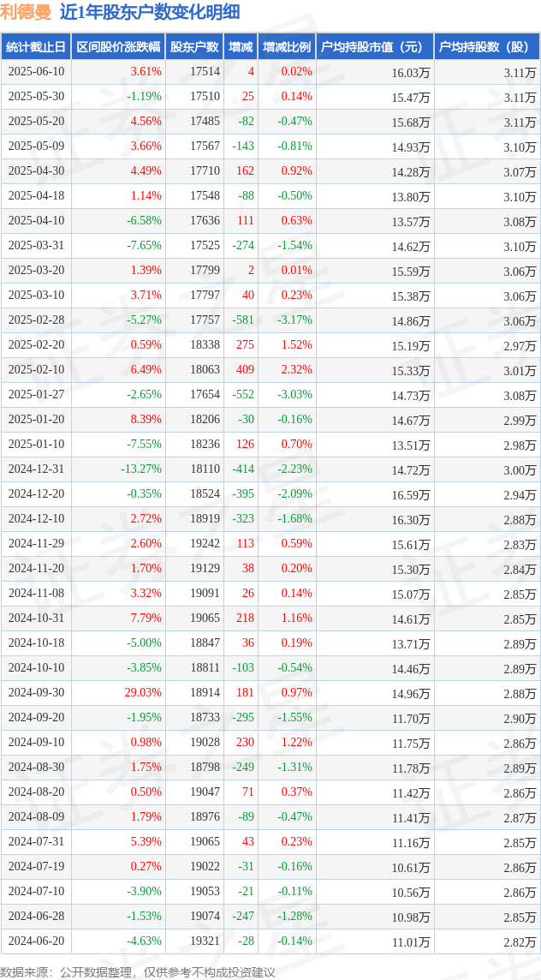Click the 户均持股市值（元） column header
This screenshot has width=541, height=980.
(x=375, y=47)
